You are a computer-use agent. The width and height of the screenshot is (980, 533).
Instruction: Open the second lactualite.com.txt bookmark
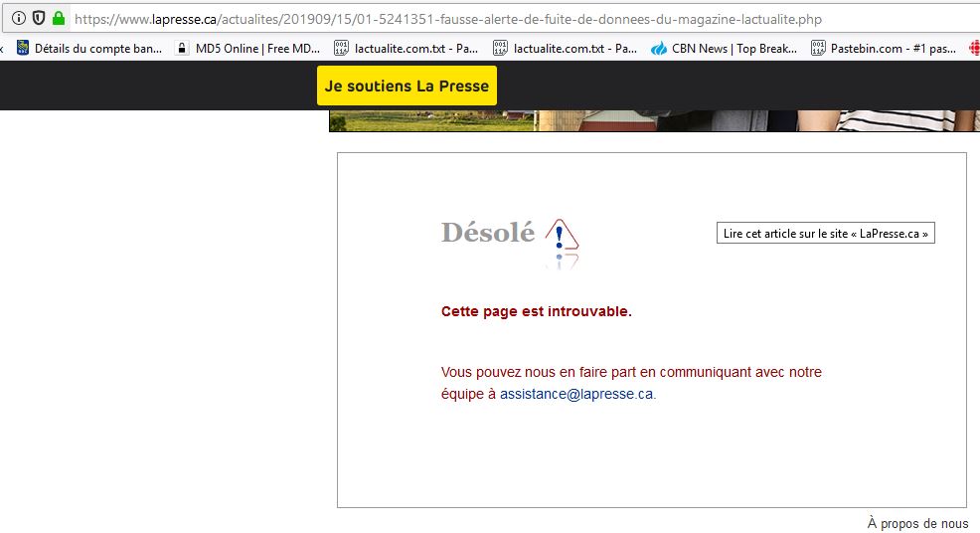(x=565, y=48)
